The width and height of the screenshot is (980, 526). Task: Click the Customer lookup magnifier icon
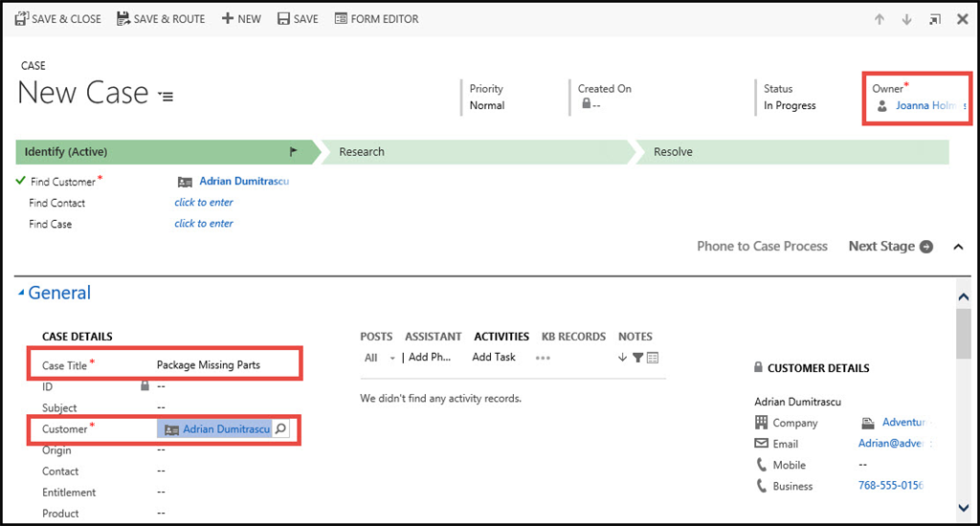[281, 429]
